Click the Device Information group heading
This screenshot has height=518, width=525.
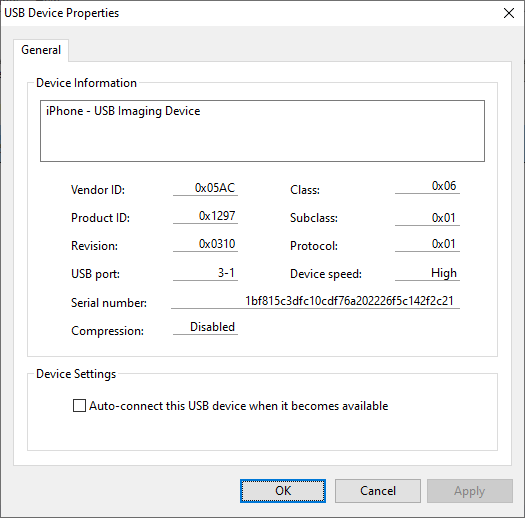click(86, 83)
